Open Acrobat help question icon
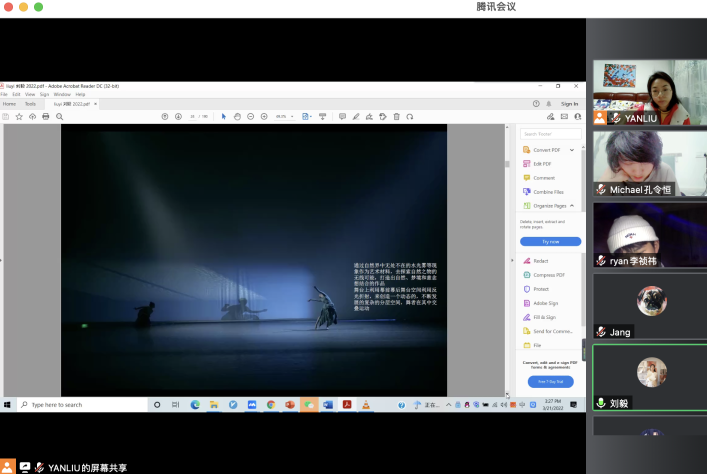Viewport: 707px width, 474px height. (x=536, y=104)
